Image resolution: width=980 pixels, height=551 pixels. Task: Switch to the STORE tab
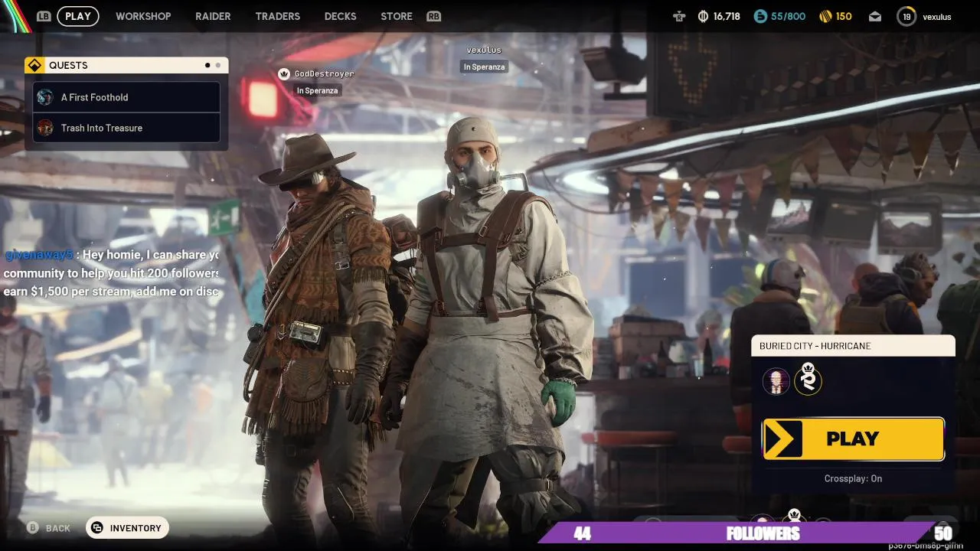(397, 16)
